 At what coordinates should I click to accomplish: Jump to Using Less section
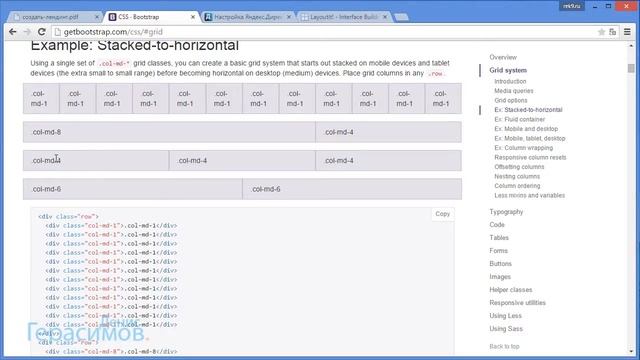tap(505, 316)
